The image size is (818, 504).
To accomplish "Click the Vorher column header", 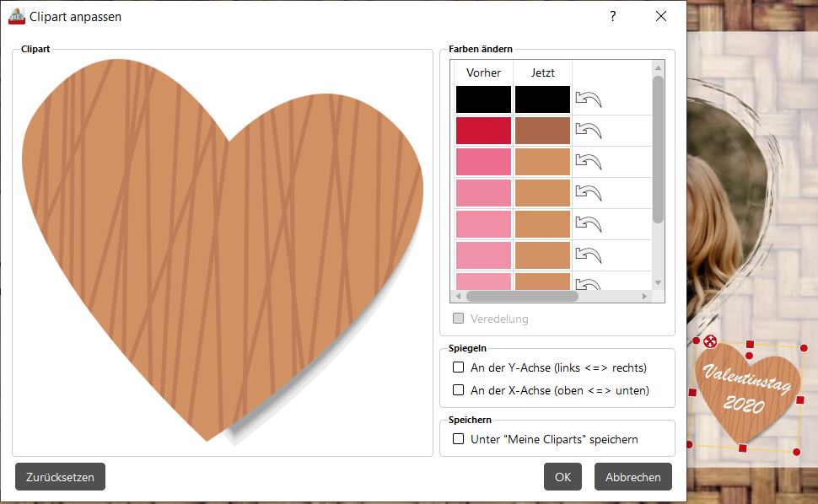I will pyautogui.click(x=483, y=73).
